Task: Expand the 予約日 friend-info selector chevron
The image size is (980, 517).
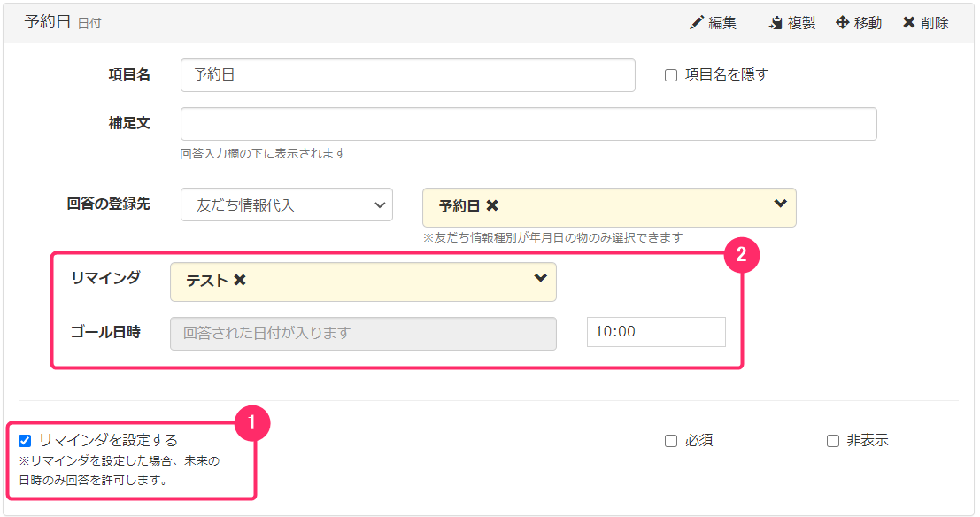Action: click(780, 204)
